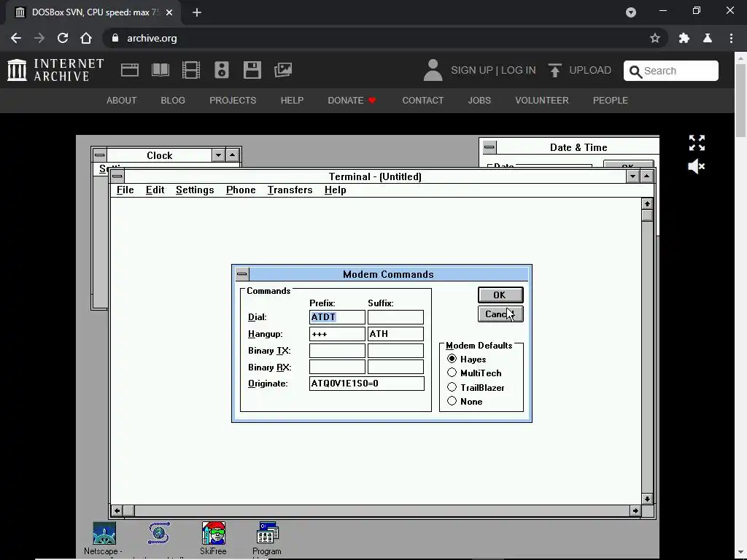Confirm Modem Commands with OK
Viewport: 747px width, 560px height.
coord(500,295)
